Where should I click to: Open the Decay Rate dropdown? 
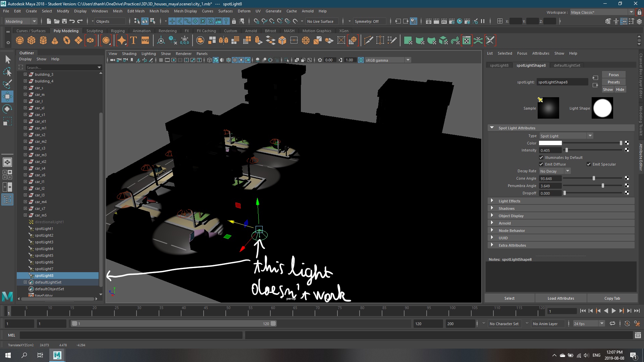568,171
